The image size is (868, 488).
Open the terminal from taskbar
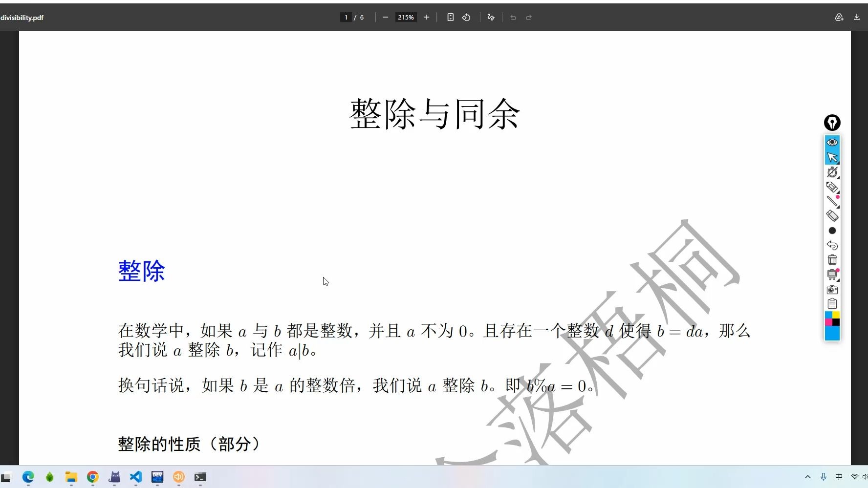click(200, 477)
